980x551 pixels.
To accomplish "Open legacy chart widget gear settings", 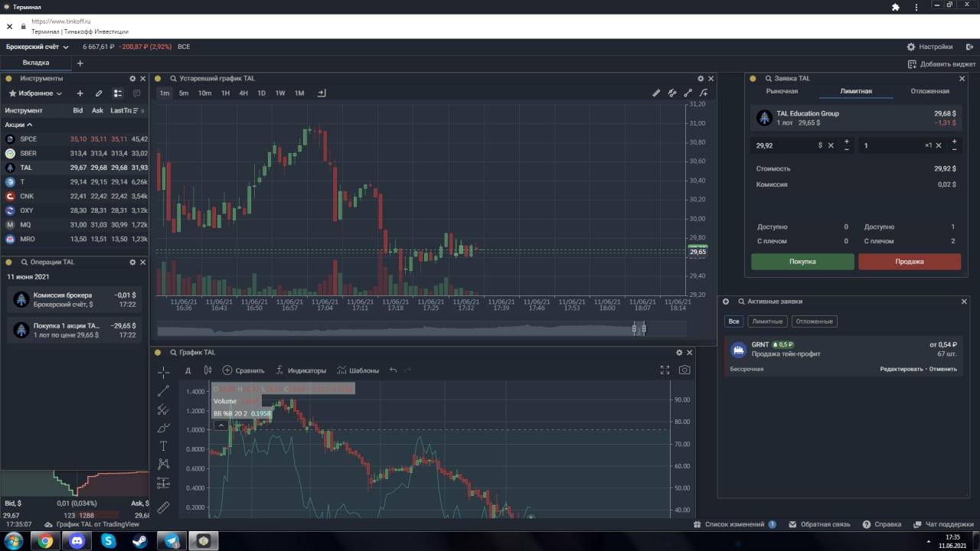I will click(701, 79).
